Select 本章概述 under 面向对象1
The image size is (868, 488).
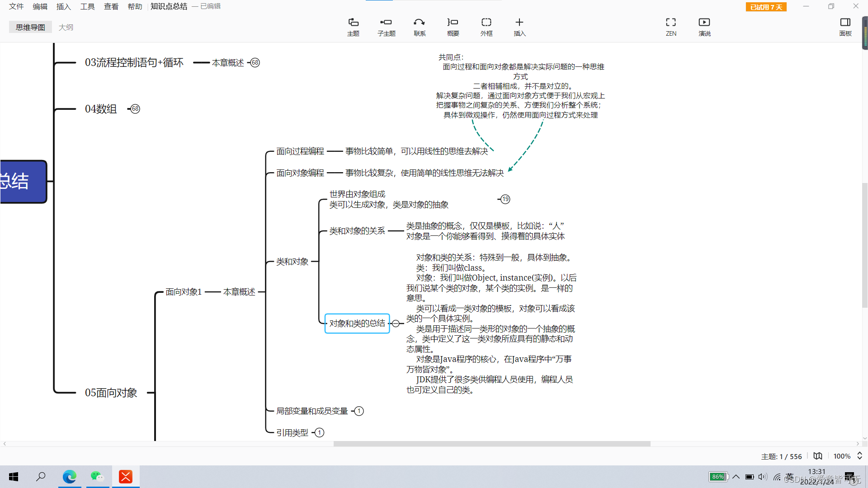click(239, 292)
